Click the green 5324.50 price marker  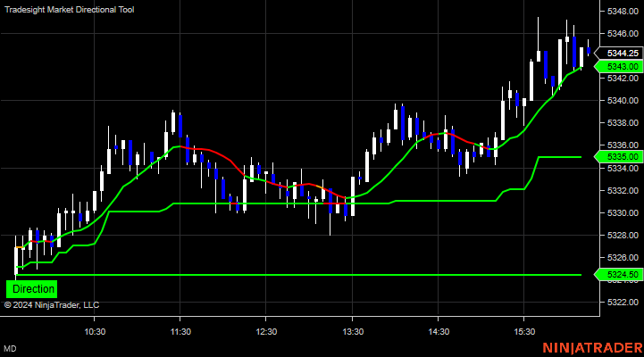[619, 275]
